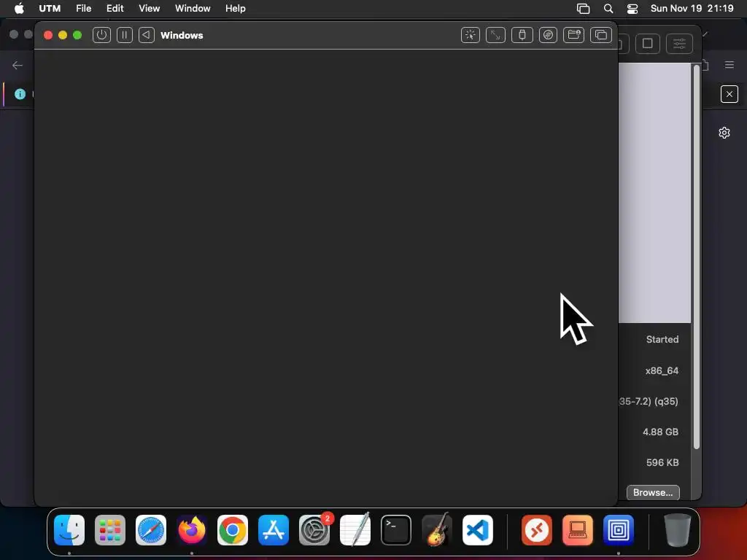This screenshot has width=747, height=560.
Task: Click the back arrow in the background window
Action: point(18,65)
